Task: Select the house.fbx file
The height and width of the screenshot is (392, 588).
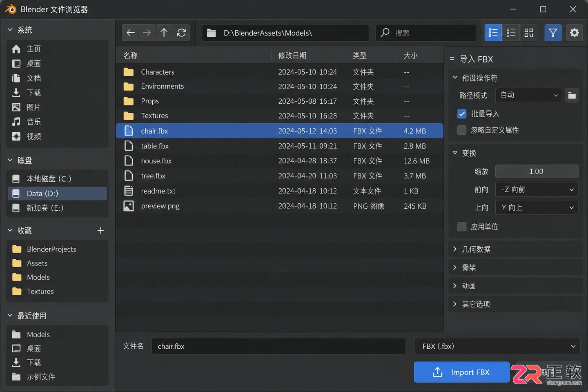Action: pos(280,161)
